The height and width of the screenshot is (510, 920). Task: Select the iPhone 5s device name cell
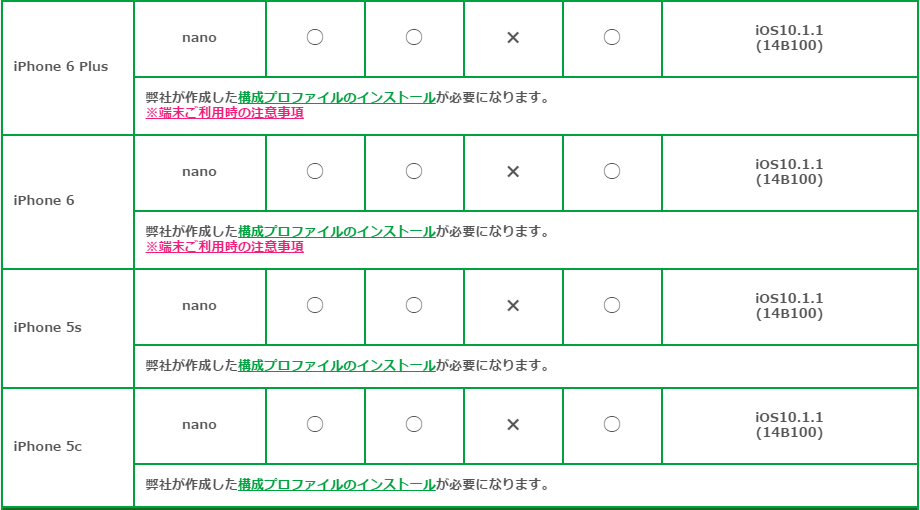[x=68, y=328]
